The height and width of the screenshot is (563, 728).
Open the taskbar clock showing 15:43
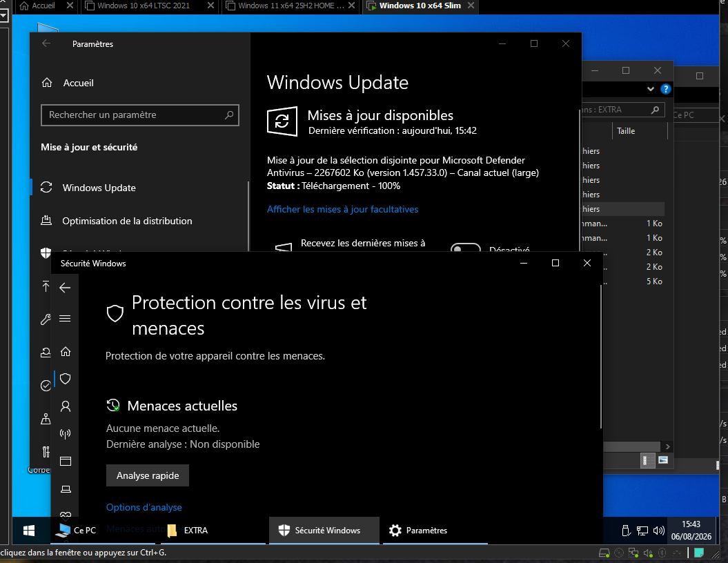click(x=691, y=531)
